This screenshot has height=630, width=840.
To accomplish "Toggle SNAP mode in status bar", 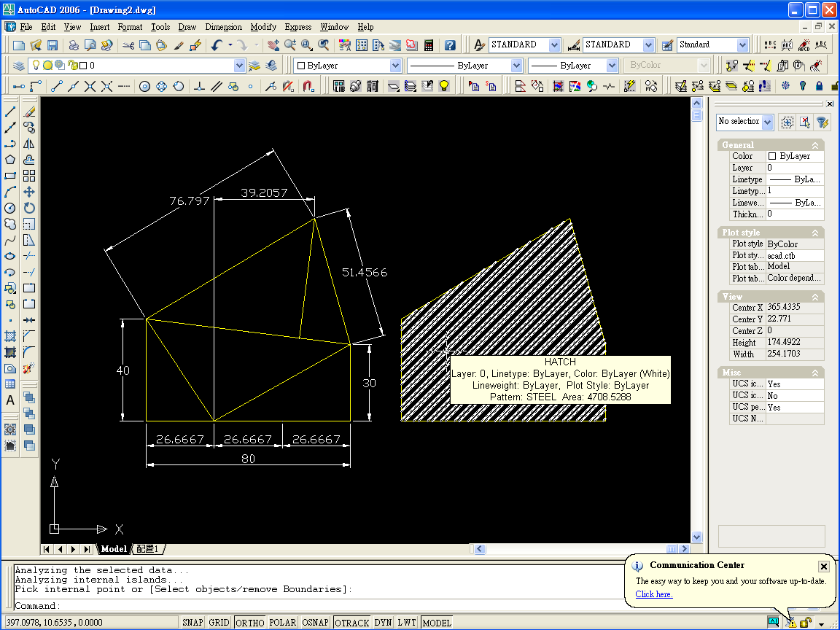I will (192, 623).
